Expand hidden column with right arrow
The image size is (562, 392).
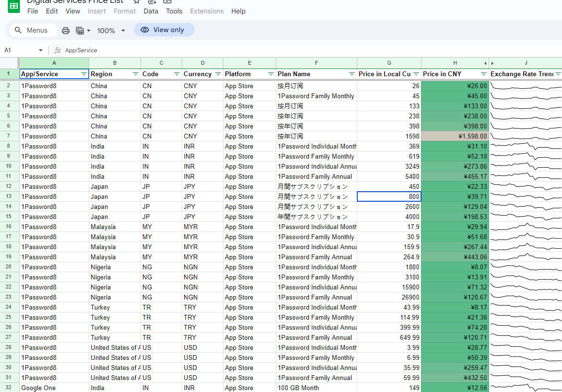pyautogui.click(x=492, y=63)
